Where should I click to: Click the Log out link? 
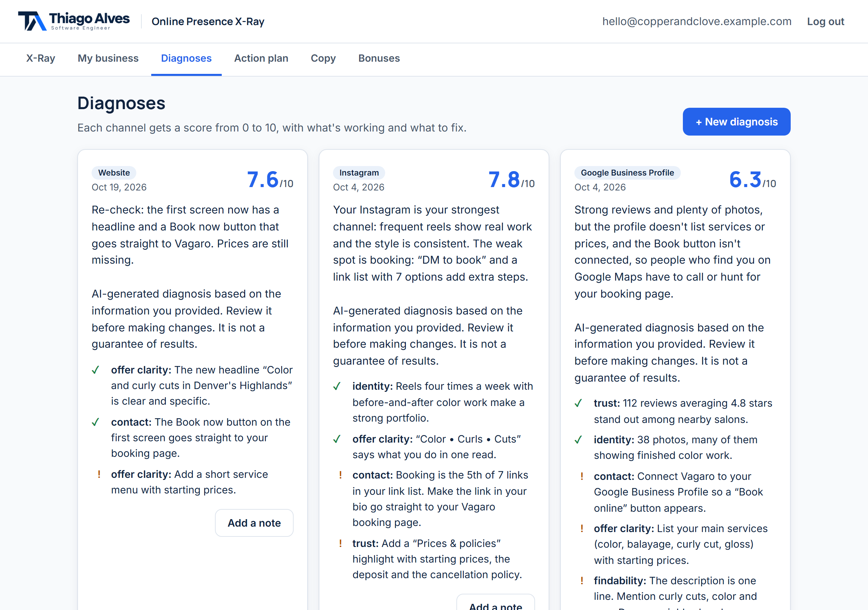[825, 22]
